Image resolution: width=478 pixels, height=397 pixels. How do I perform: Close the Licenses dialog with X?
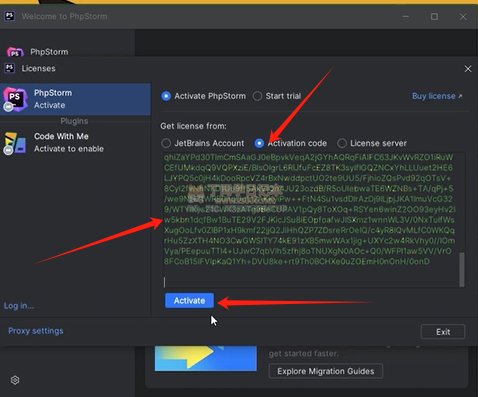(x=468, y=69)
